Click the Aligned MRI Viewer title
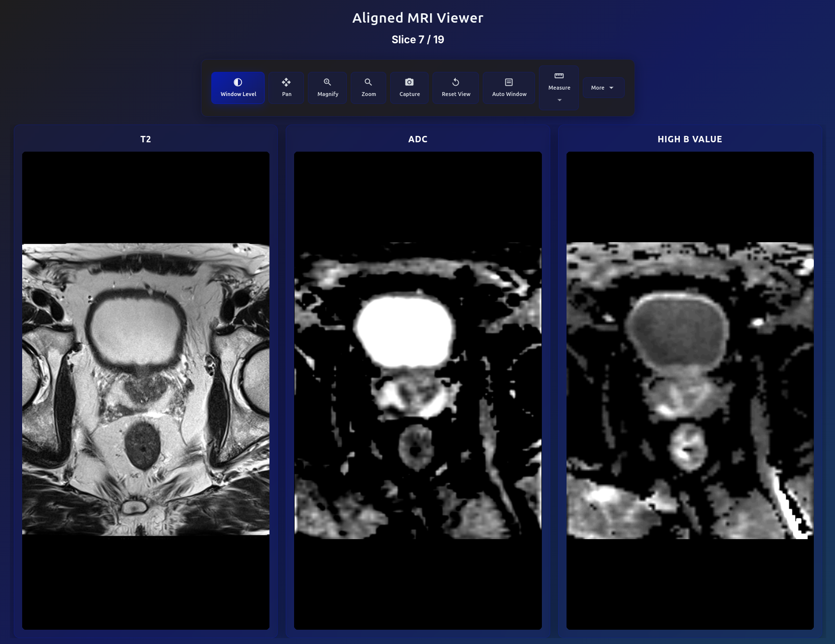 417,18
